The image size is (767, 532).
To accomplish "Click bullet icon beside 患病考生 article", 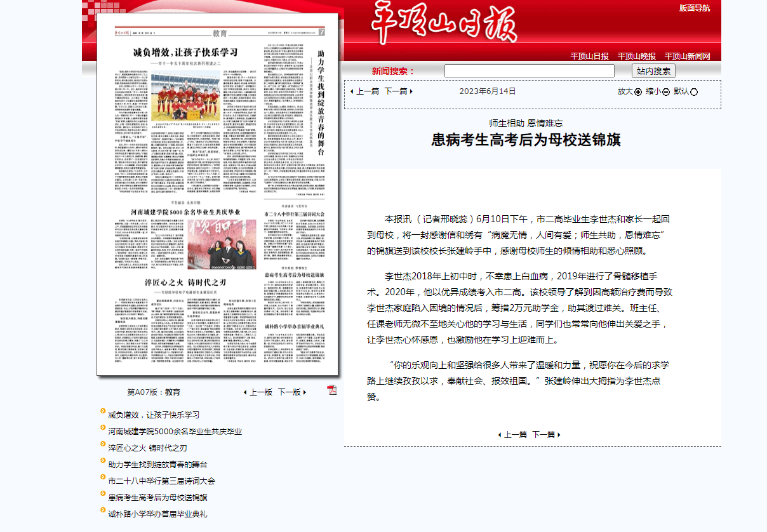I will coord(103,493).
